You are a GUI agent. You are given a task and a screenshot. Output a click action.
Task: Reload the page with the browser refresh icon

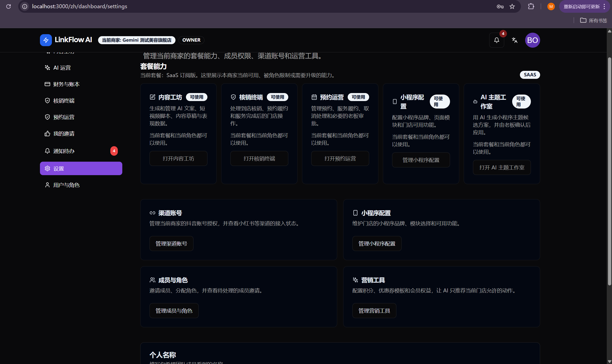click(8, 6)
